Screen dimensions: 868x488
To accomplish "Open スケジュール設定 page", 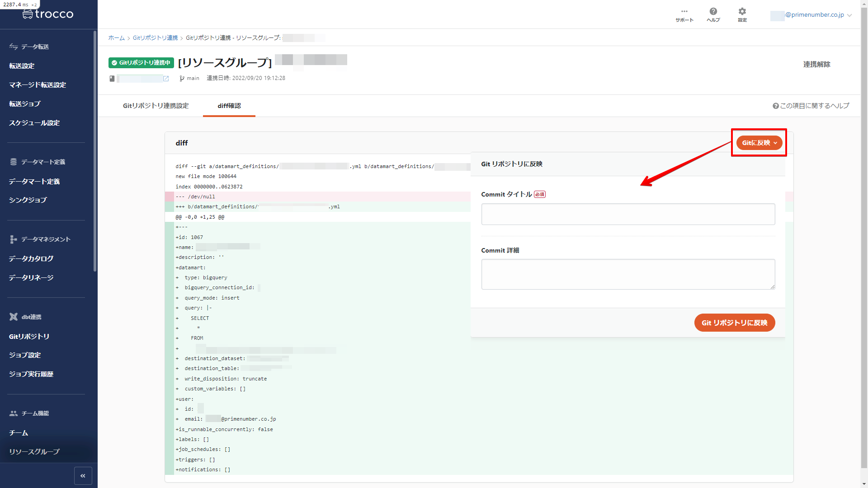I will (x=34, y=123).
